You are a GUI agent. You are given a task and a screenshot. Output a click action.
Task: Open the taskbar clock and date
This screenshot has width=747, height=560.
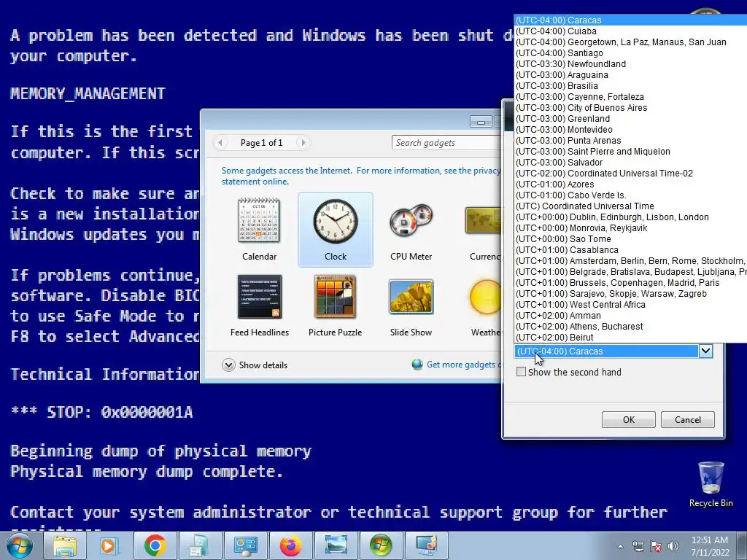coord(710,546)
